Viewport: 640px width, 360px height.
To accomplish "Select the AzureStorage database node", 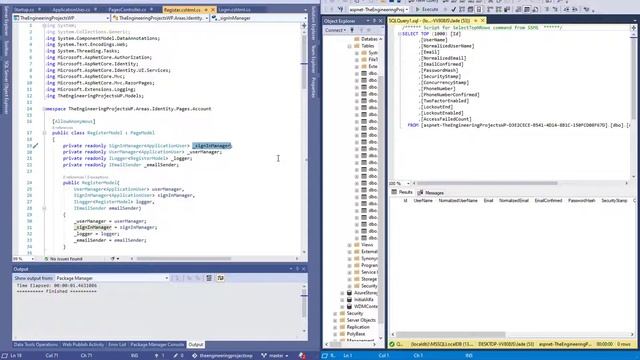I will tap(365, 293).
